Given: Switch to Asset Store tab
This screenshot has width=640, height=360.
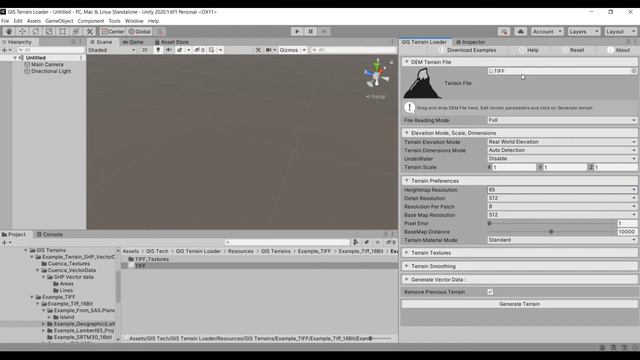Looking at the screenshot, I should tap(171, 42).
